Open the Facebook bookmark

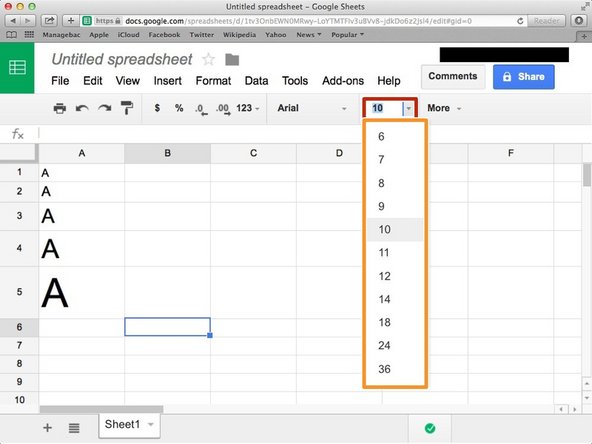point(164,35)
